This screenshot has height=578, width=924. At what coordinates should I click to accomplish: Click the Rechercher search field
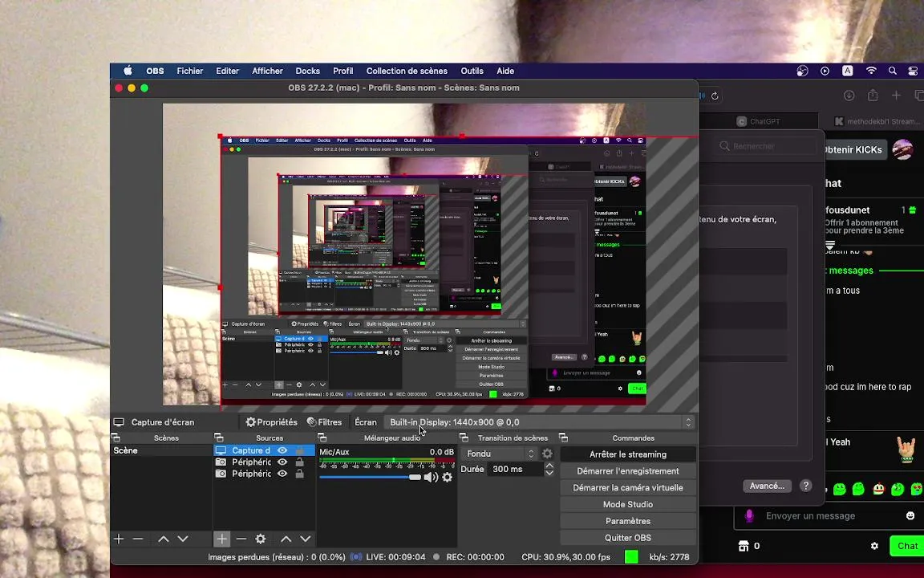click(766, 145)
